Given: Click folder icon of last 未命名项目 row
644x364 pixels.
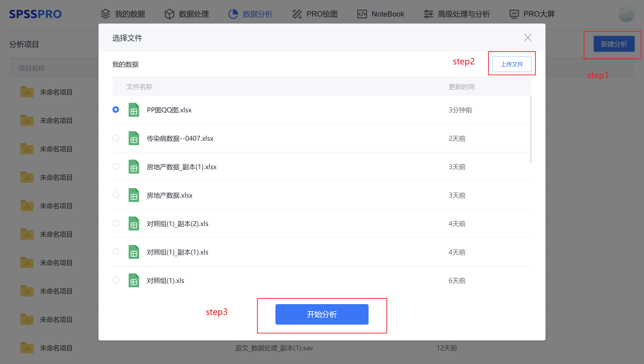Looking at the screenshot, I should [x=27, y=348].
